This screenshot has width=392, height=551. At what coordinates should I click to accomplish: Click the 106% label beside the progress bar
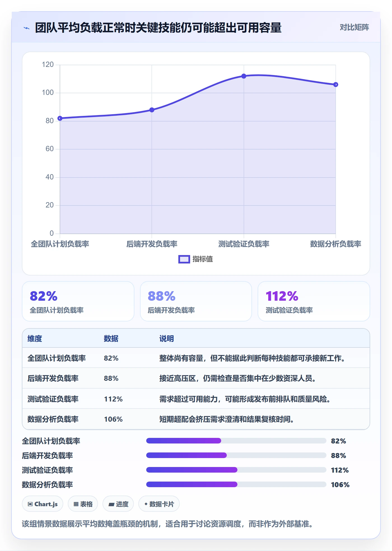340,485
